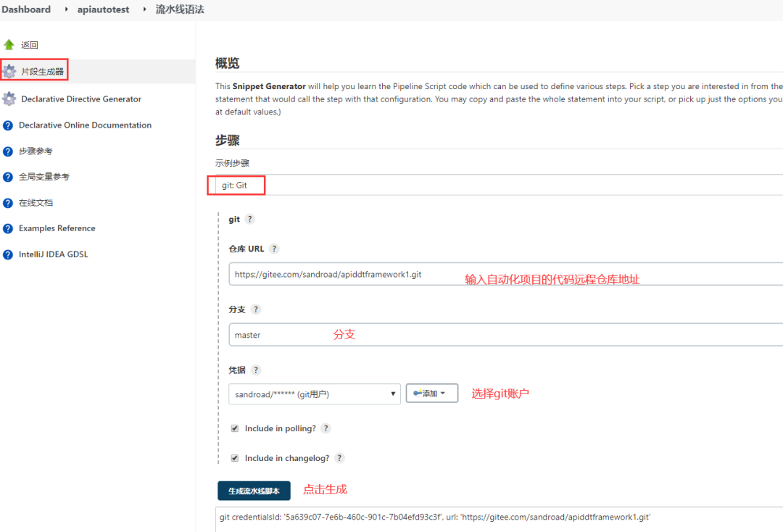This screenshot has width=783, height=532.
Task: Open help for 凭据 field
Action: [x=256, y=370]
